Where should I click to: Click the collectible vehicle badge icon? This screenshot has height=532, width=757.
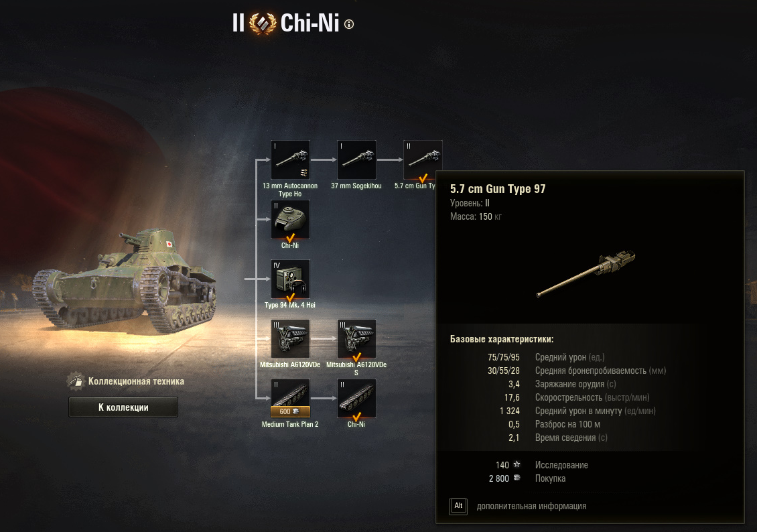point(75,381)
